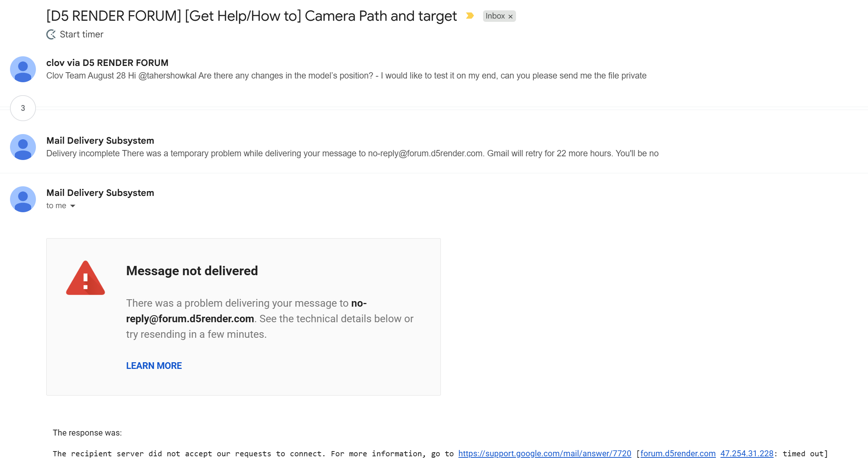Open avatar of collapsed Mail Delivery message
868x470 pixels.
coord(23,147)
